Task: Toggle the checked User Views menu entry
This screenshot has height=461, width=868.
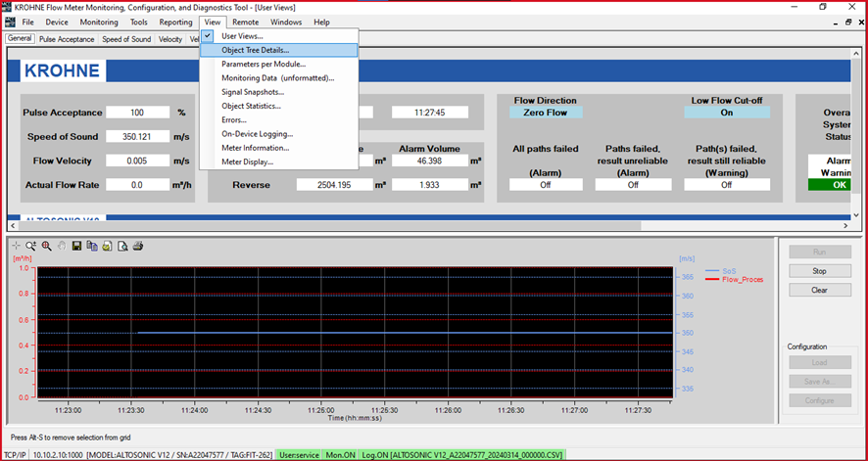Action: click(279, 36)
